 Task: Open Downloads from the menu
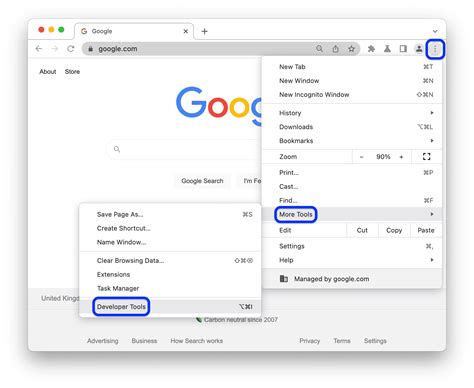[352, 127]
